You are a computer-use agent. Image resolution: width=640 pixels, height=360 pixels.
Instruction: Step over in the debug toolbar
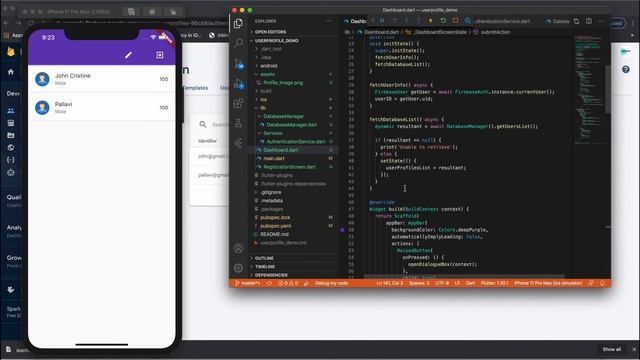point(394,20)
